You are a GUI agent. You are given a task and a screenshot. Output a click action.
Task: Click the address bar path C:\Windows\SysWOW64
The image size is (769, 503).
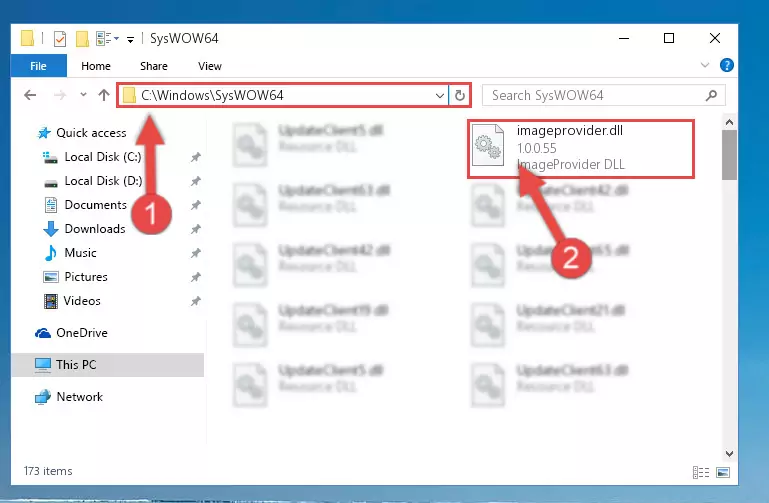click(212, 95)
